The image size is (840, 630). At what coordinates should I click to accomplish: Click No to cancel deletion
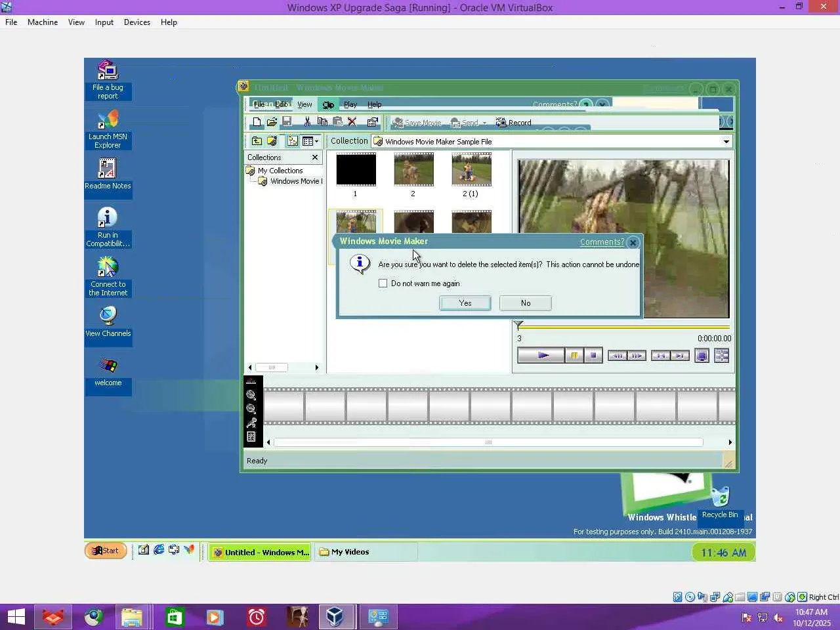click(x=526, y=303)
